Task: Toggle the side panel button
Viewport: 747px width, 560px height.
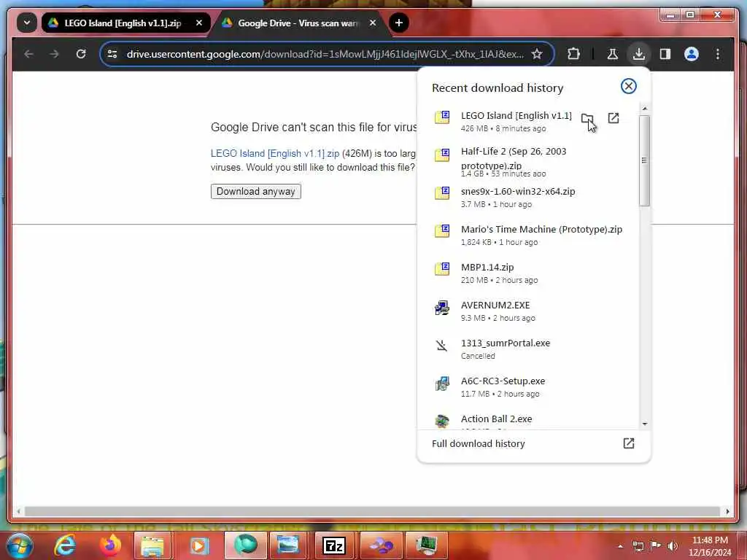Action: point(665,54)
